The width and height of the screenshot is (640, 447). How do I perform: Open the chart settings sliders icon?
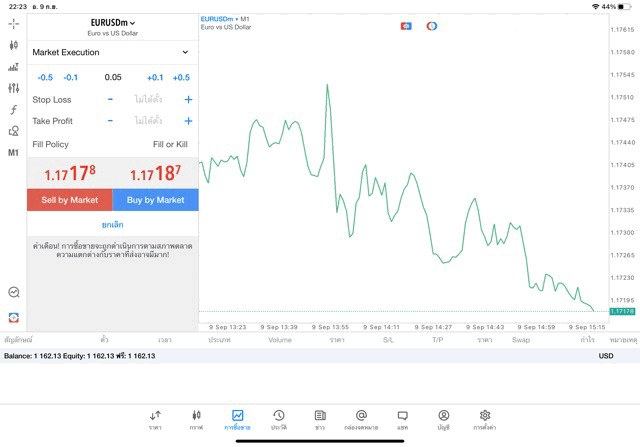coord(13,88)
